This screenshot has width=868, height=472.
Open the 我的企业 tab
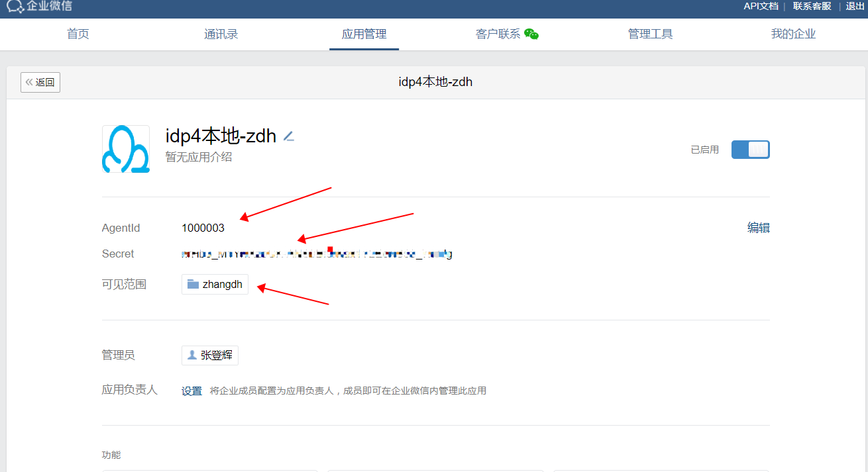(793, 34)
